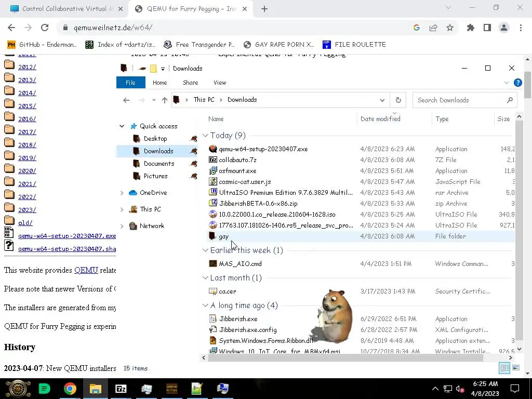This screenshot has width=532, height=399.
Task: Click the Chrome profile avatar icon
Action: click(504, 28)
